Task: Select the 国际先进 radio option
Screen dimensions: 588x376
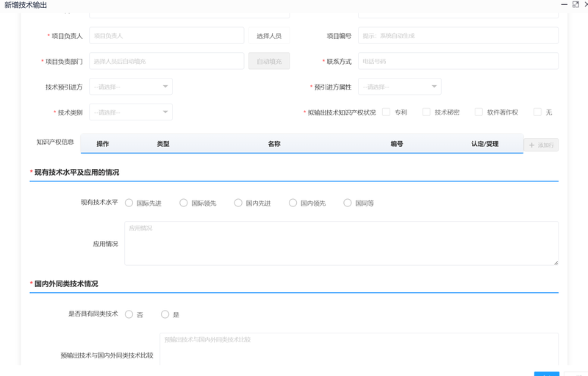Action: point(129,203)
